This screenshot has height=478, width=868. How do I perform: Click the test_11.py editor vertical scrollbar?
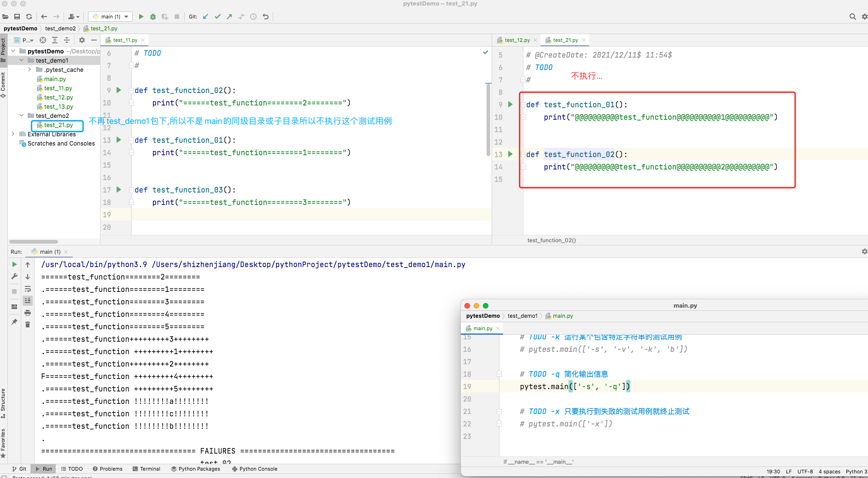[488, 120]
